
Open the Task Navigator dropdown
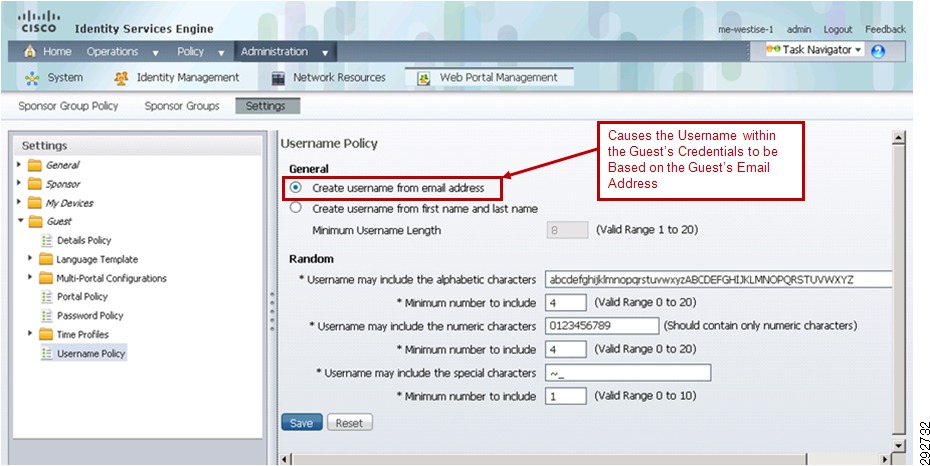click(858, 50)
